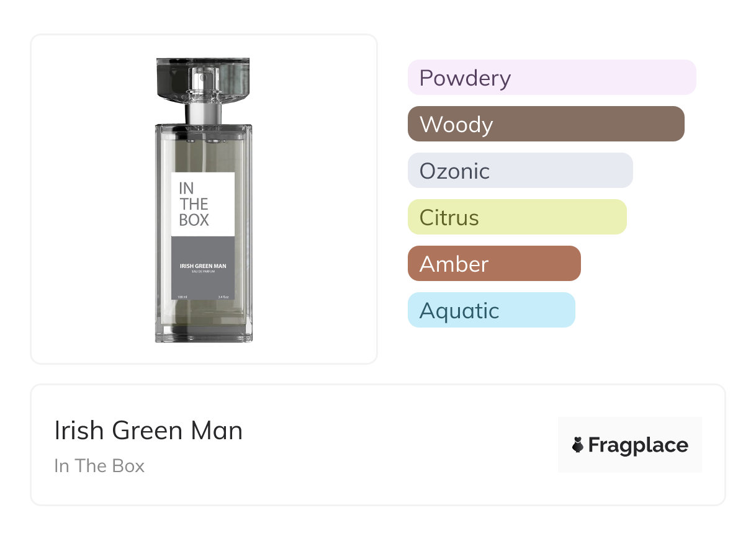The image size is (756, 536).
Task: Select the Powdery accord bar
Action: point(552,78)
